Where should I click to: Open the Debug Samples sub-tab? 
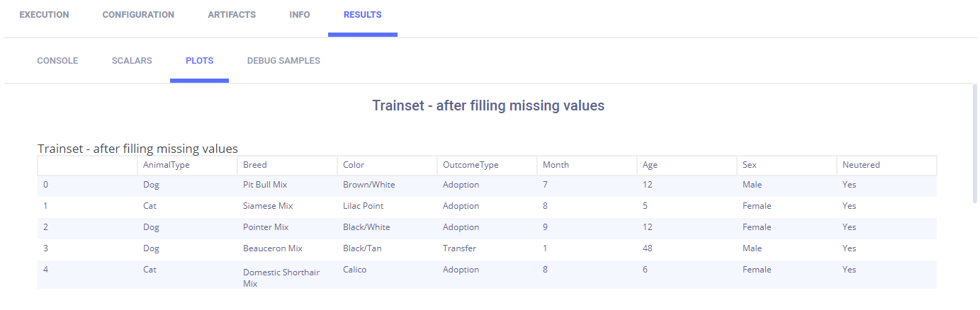[283, 61]
